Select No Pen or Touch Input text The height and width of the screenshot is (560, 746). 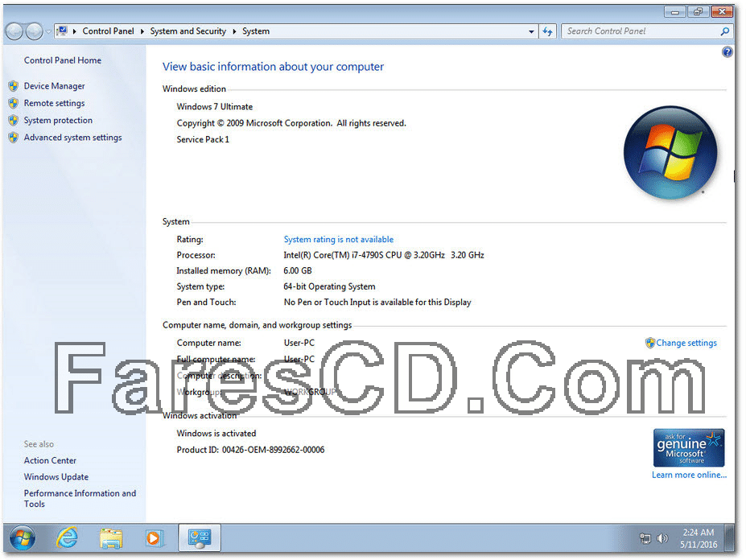[x=377, y=302]
